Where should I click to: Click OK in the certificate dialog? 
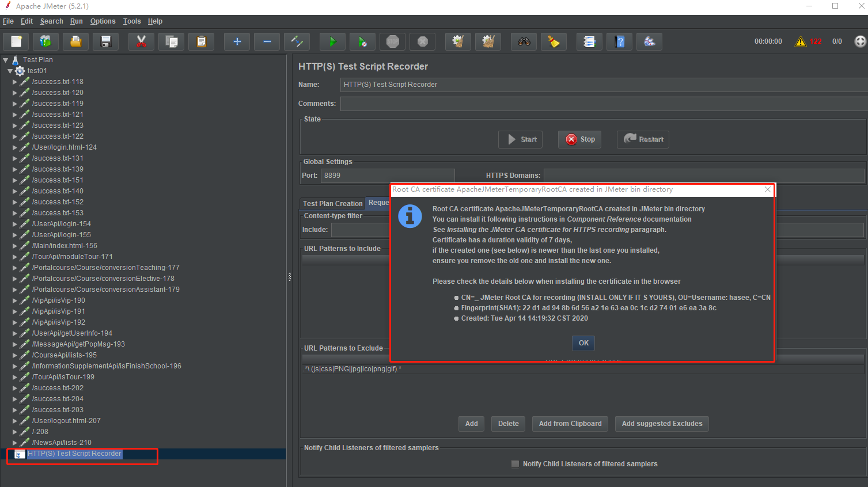[583, 343]
